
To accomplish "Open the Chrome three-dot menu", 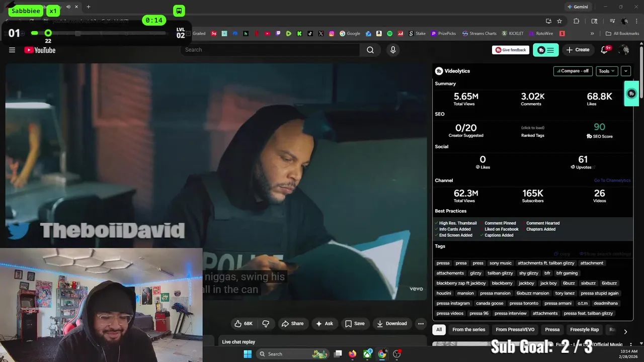I will coord(637,21).
